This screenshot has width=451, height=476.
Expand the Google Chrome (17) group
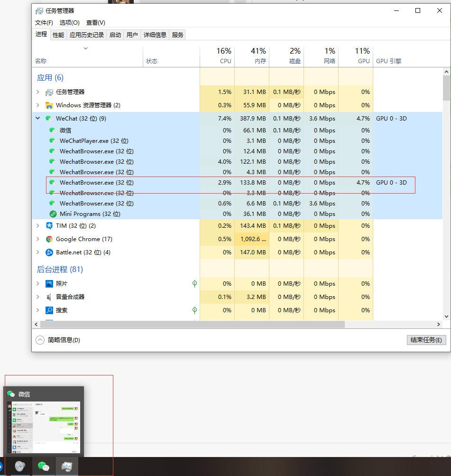pos(37,239)
